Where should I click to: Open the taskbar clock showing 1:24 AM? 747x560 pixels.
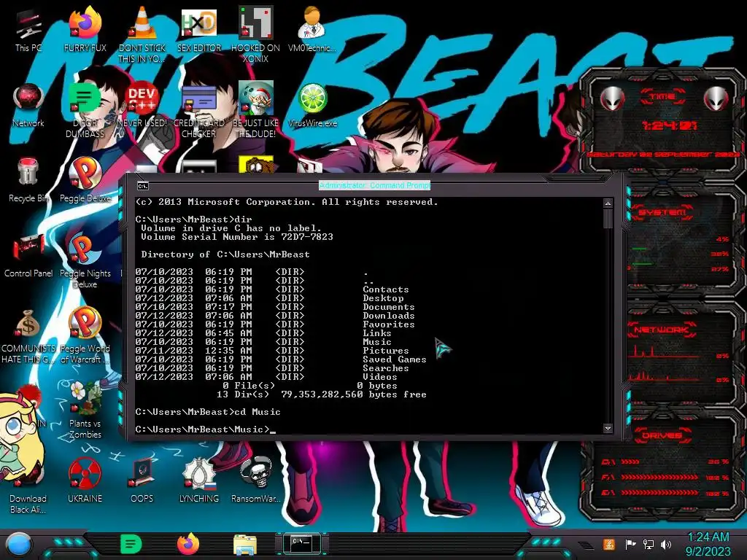tap(708, 544)
